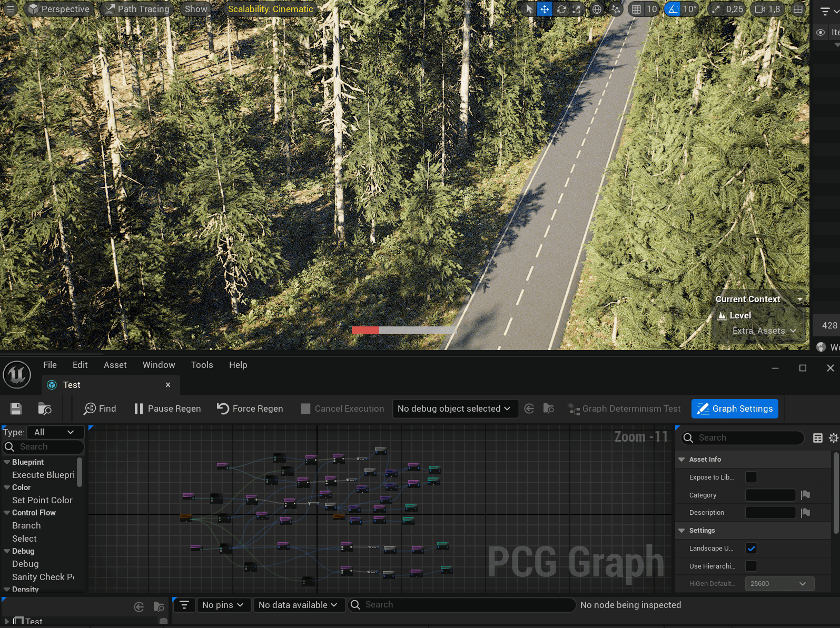Click the Category flag icon
Screen dimensions: 840x628
(805, 495)
